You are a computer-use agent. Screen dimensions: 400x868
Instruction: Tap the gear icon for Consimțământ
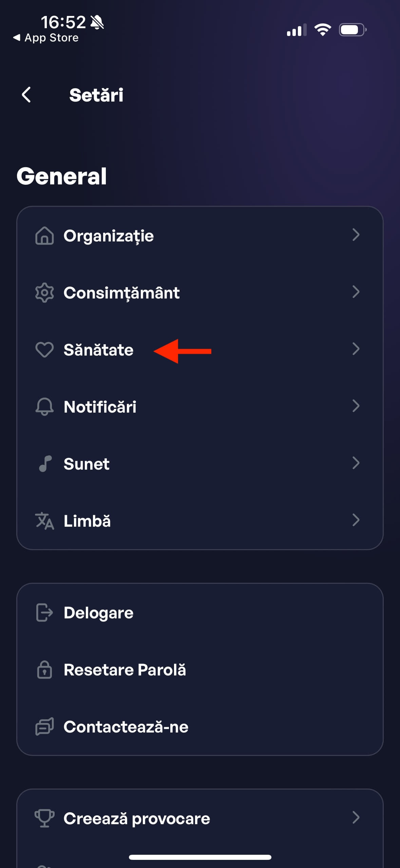point(44,292)
